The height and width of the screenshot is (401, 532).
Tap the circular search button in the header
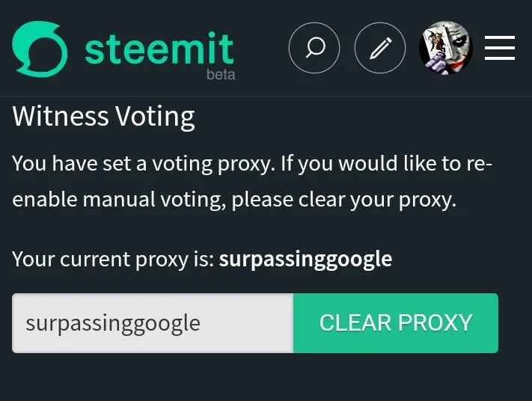tap(314, 47)
